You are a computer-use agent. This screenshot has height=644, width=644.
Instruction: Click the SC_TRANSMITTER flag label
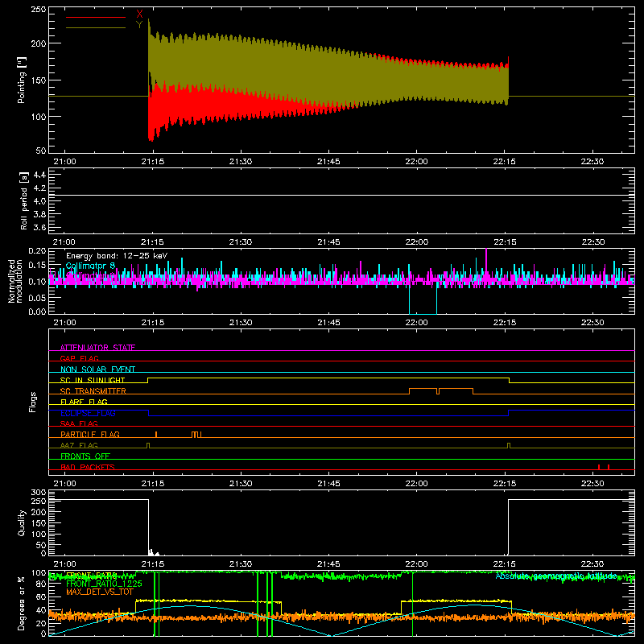coord(93,391)
